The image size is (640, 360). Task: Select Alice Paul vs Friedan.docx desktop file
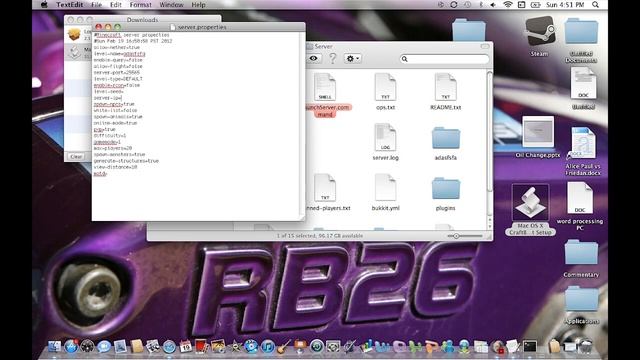coord(582,151)
